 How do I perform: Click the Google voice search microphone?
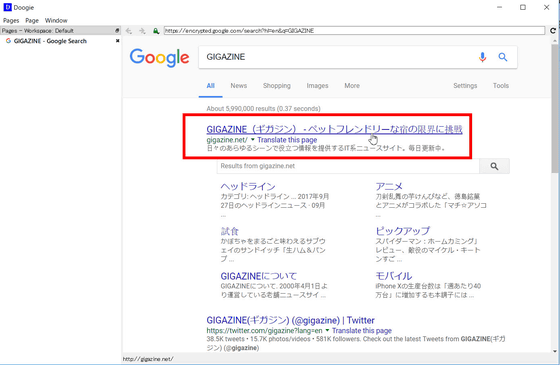(482, 57)
